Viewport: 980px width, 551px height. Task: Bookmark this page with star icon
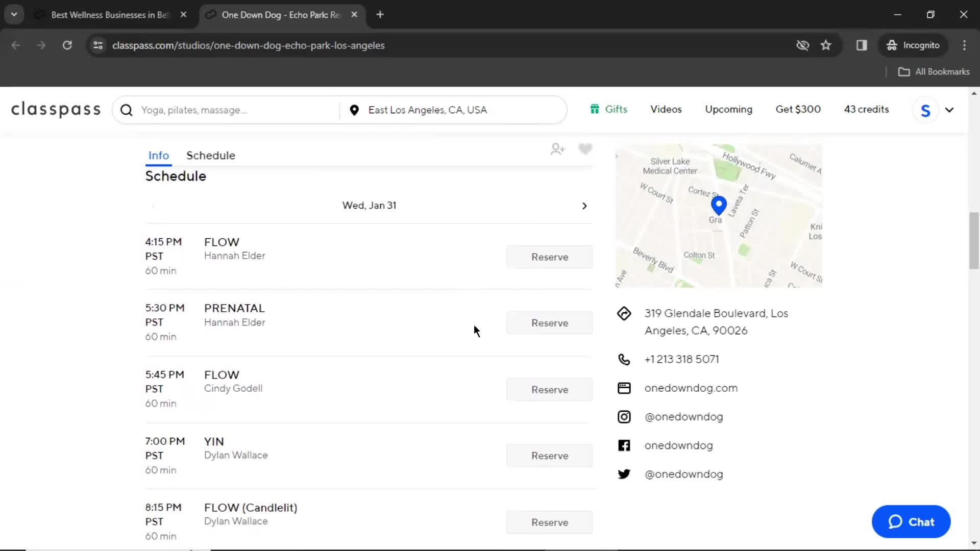tap(826, 45)
